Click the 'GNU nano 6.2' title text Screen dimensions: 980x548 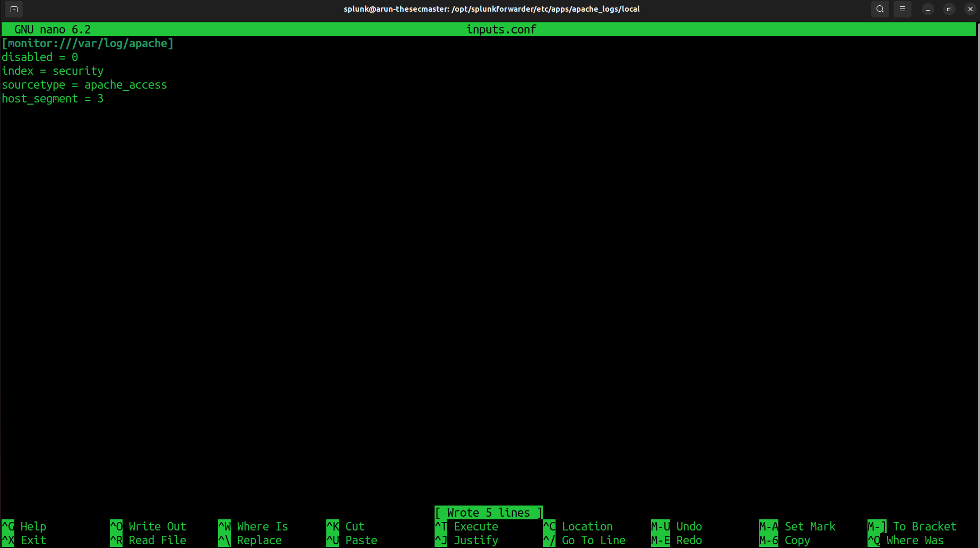(x=53, y=30)
